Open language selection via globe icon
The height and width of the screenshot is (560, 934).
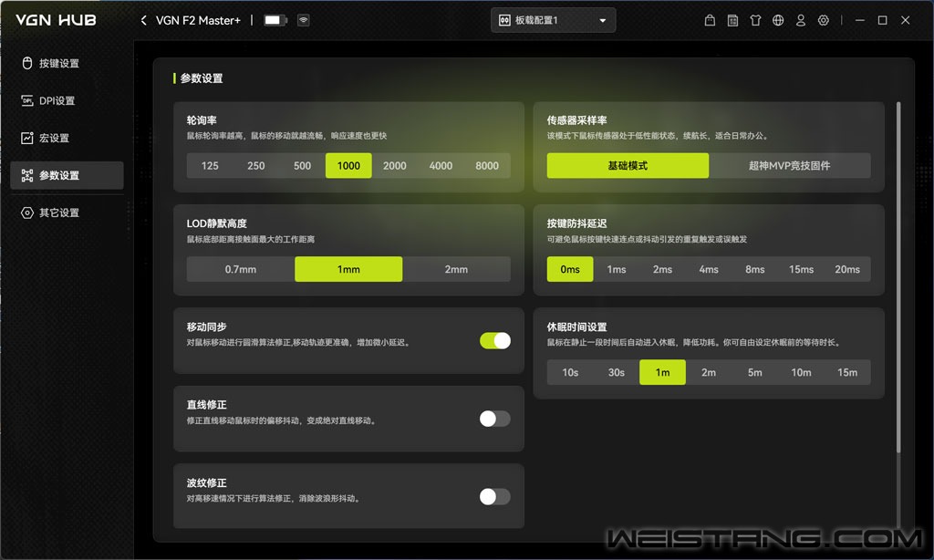[x=778, y=20]
